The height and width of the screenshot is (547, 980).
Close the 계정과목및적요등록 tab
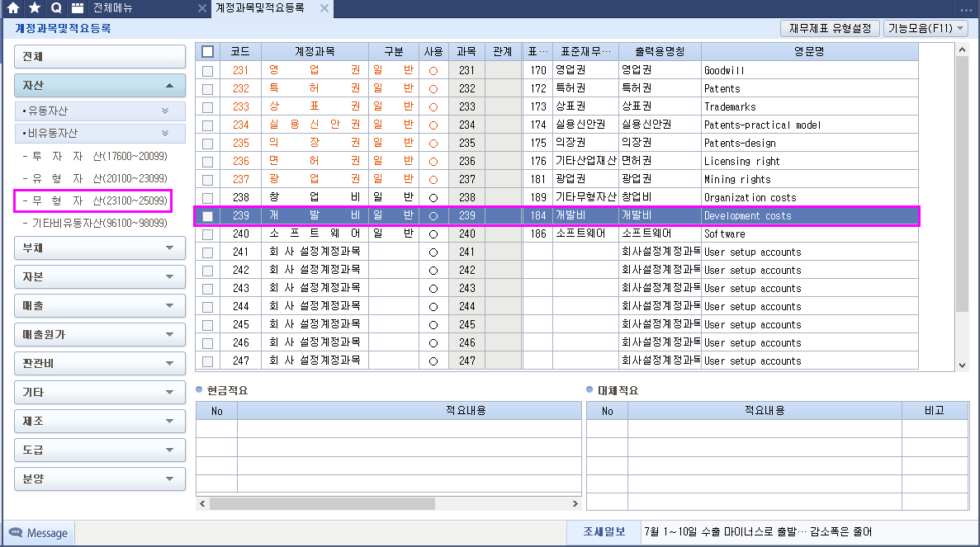click(324, 8)
